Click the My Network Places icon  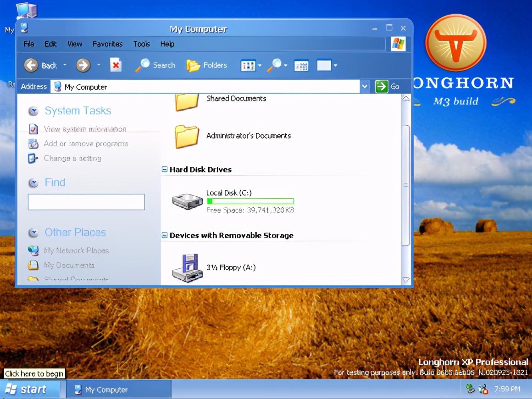click(33, 250)
